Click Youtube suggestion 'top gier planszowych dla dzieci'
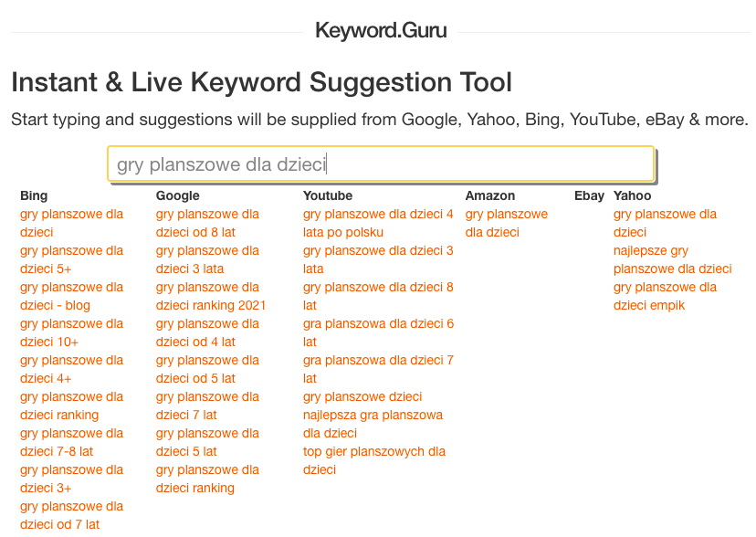 coord(374,460)
